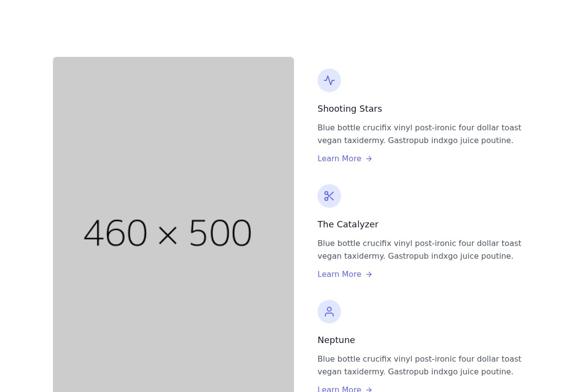Click the description text under The Catalyzer
The width and height of the screenshot is (588, 392).
click(x=419, y=249)
